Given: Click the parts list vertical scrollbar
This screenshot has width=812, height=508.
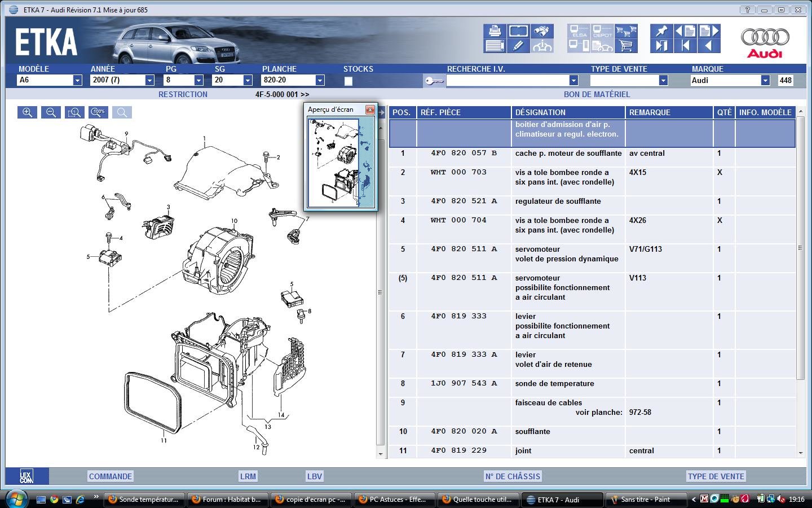Looking at the screenshot, I should (x=800, y=248).
